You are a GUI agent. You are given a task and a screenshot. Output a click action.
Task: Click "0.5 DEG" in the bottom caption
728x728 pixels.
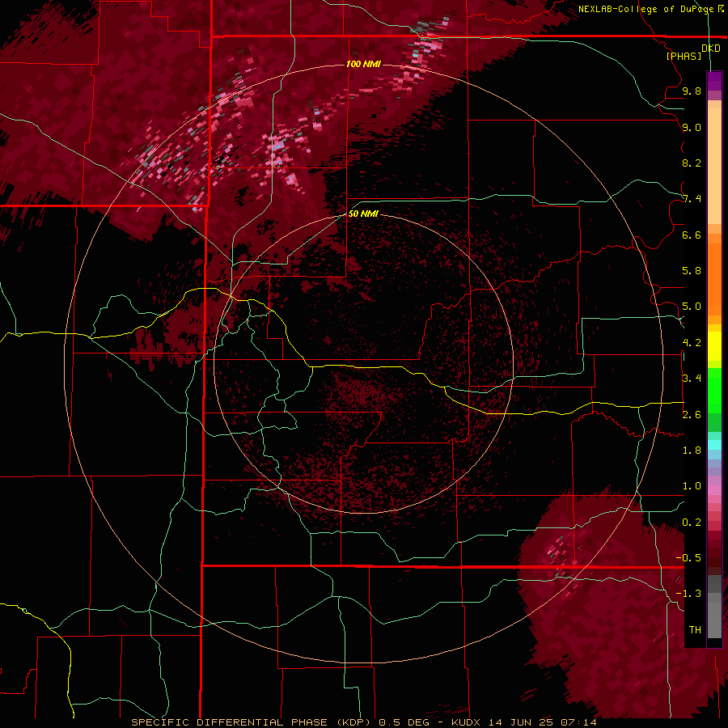pyautogui.click(x=404, y=722)
